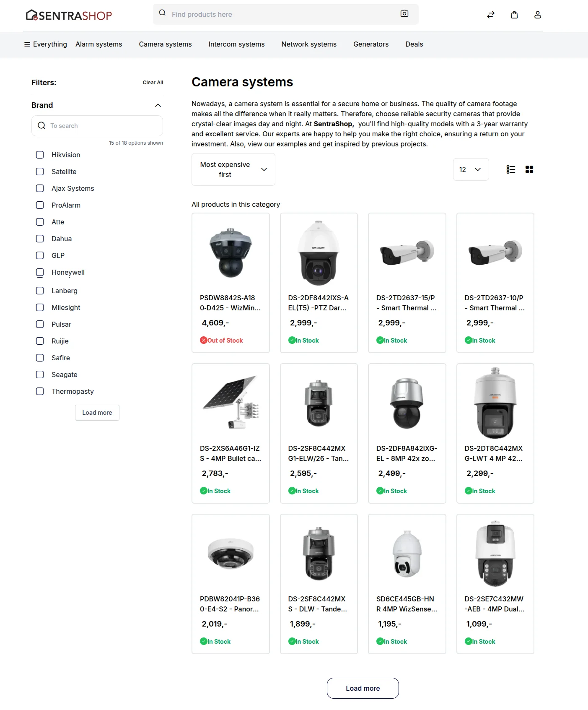
Task: Open the PSDW8842S-A180-D425 WizMind product title
Action: 230,303
